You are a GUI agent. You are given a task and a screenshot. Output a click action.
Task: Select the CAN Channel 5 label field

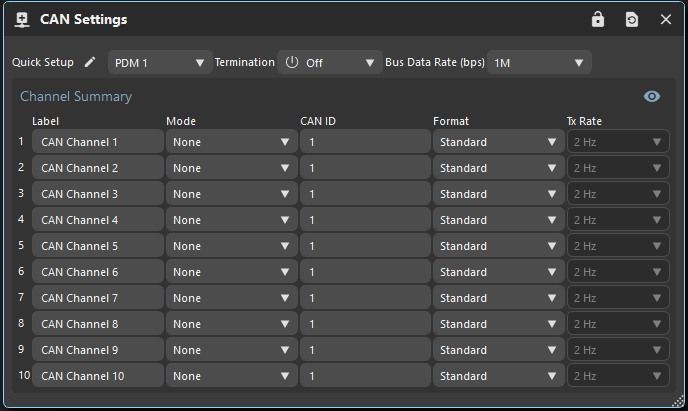coord(97,246)
